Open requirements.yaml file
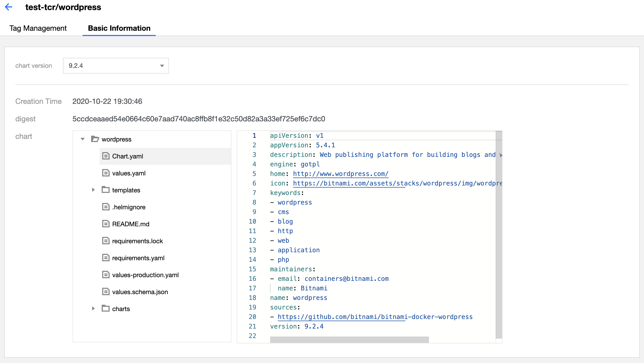Image resolution: width=644 pixels, height=363 pixels. click(138, 258)
